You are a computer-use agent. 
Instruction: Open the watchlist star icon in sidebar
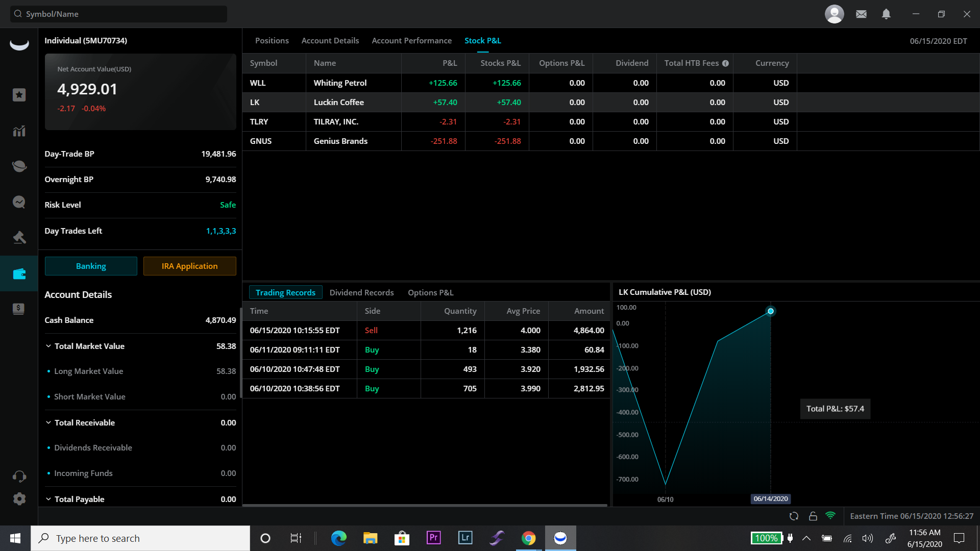pyautogui.click(x=19, y=95)
